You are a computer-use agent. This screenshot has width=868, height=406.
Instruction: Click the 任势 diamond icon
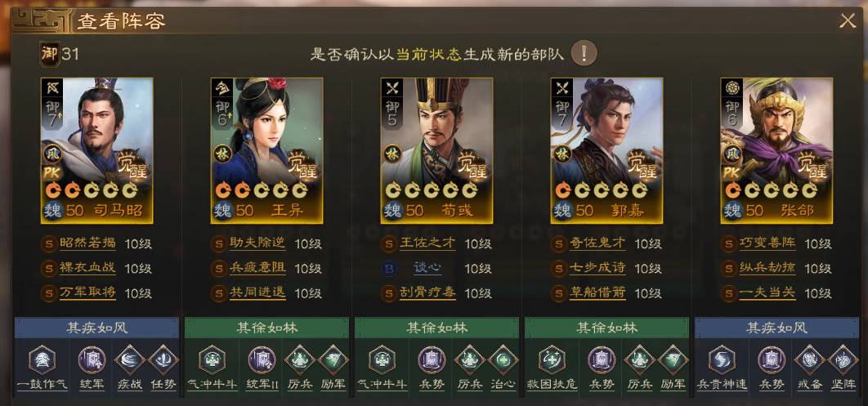pos(163,359)
